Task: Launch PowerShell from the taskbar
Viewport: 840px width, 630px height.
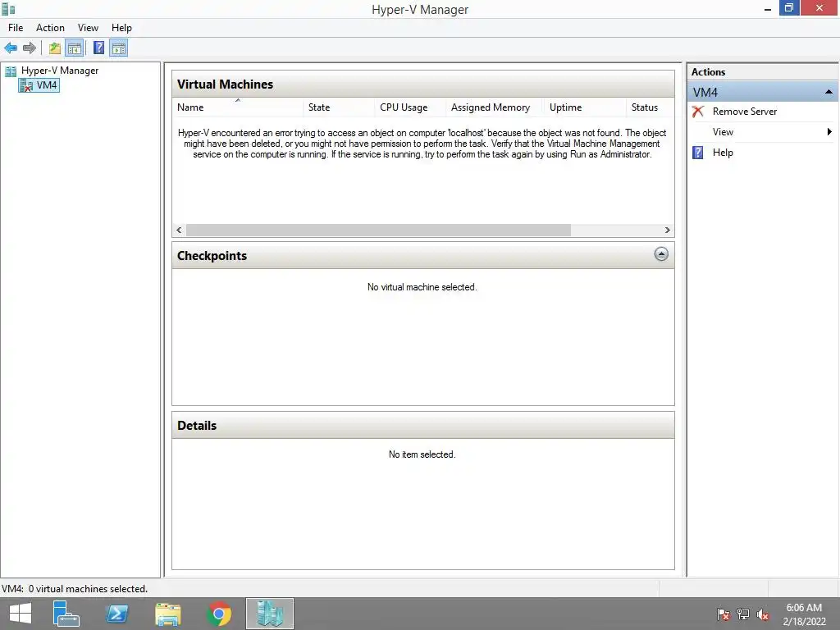Action: [x=116, y=614]
